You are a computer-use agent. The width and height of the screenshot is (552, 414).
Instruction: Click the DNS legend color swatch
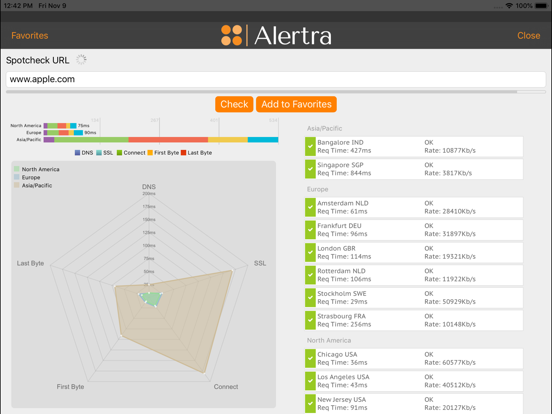[x=77, y=153]
